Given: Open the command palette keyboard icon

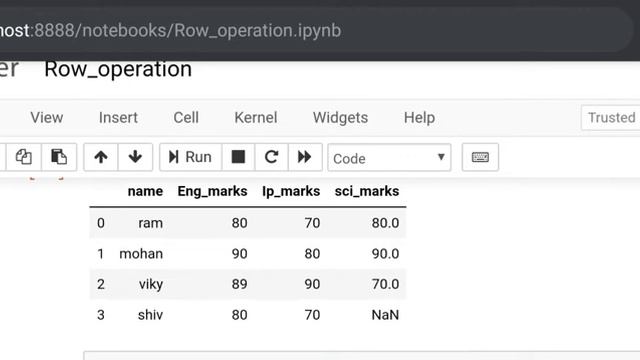Looking at the screenshot, I should pos(480,157).
